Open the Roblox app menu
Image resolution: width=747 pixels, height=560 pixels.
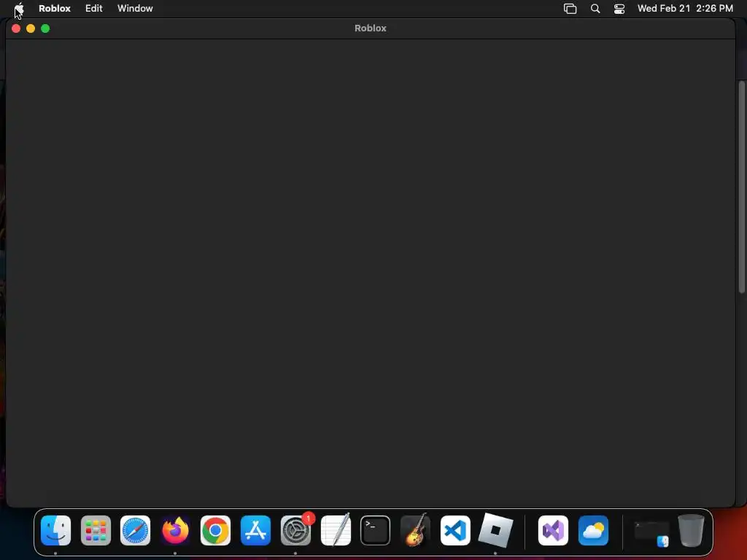[x=54, y=8]
